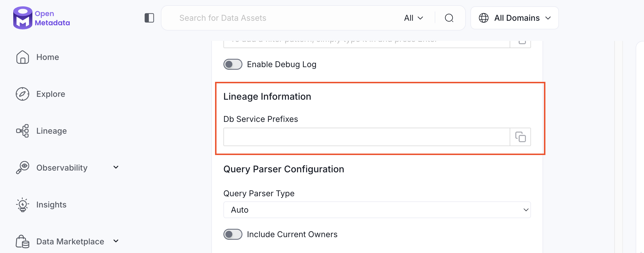Click the Data Marketplace bag icon
Image resolution: width=644 pixels, height=253 pixels.
coord(22,241)
